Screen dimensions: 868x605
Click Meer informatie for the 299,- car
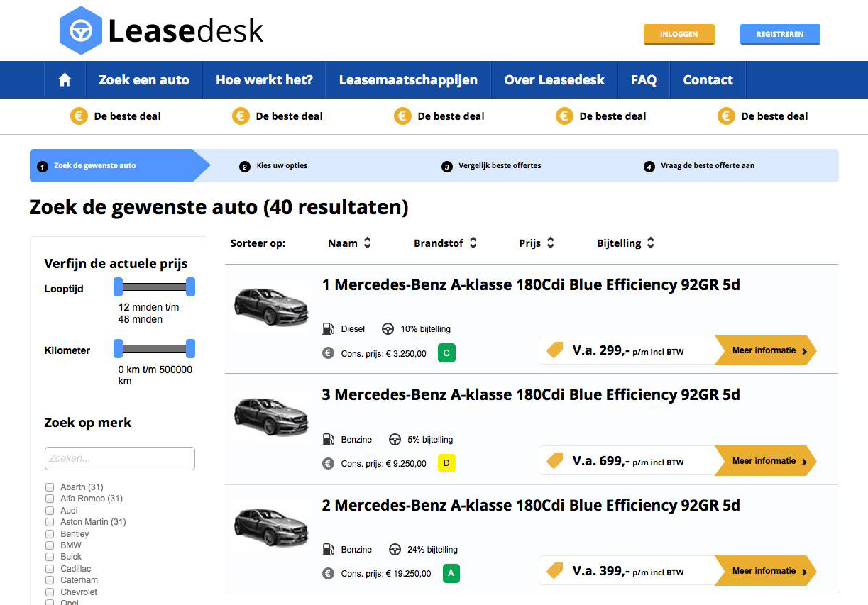(x=765, y=350)
